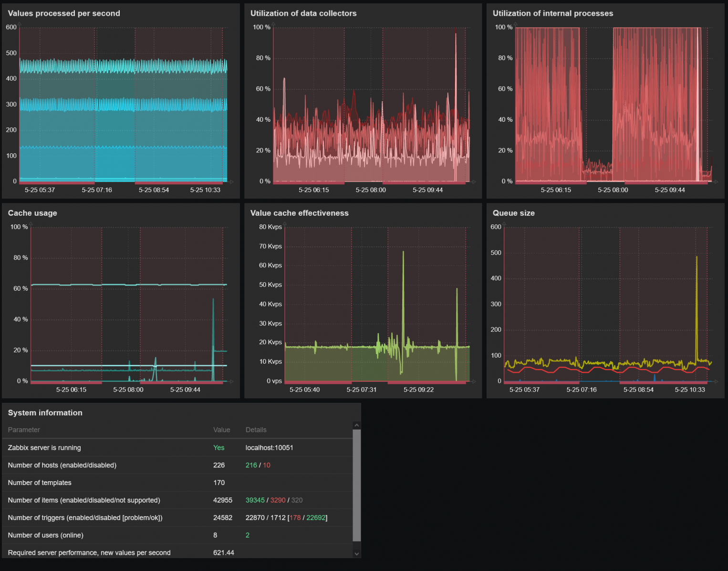The image size is (728, 571).
Task: Click red "10" disabled hosts count
Action: 266,465
